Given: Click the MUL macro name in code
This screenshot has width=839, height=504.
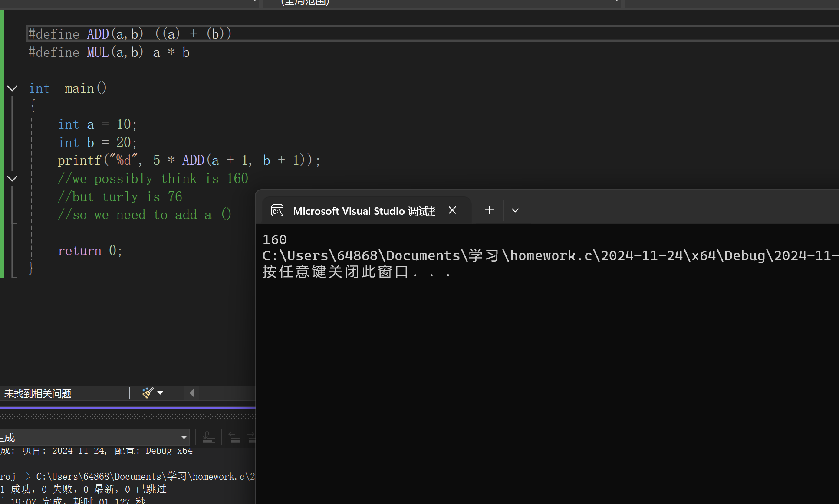Looking at the screenshot, I should click(x=98, y=52).
